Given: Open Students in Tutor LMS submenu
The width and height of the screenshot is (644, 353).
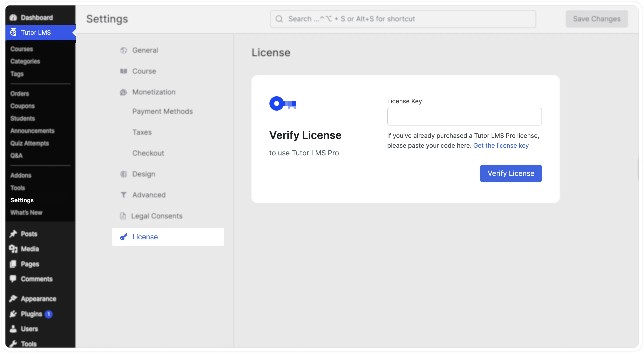Looking at the screenshot, I should point(22,118).
